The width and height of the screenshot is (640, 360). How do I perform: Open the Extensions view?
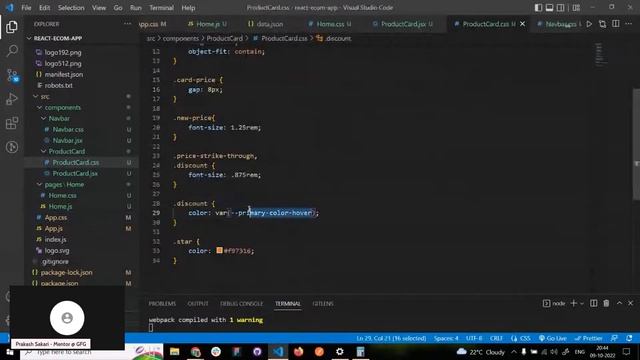coord(12,123)
